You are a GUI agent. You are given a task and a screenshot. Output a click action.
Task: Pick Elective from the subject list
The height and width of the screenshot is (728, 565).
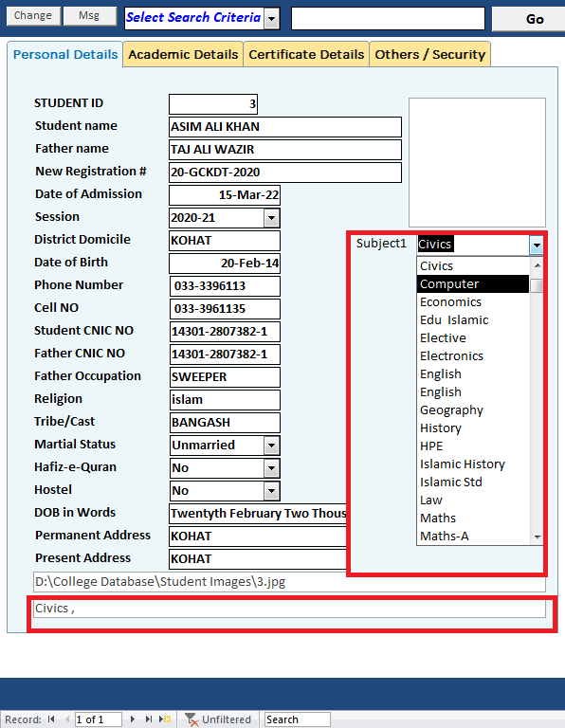tap(473, 338)
